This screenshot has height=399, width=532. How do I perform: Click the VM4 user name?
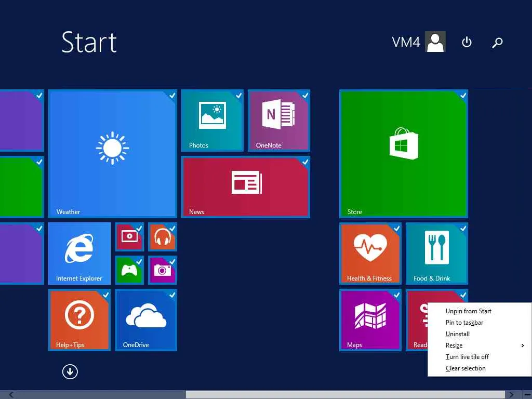point(406,42)
